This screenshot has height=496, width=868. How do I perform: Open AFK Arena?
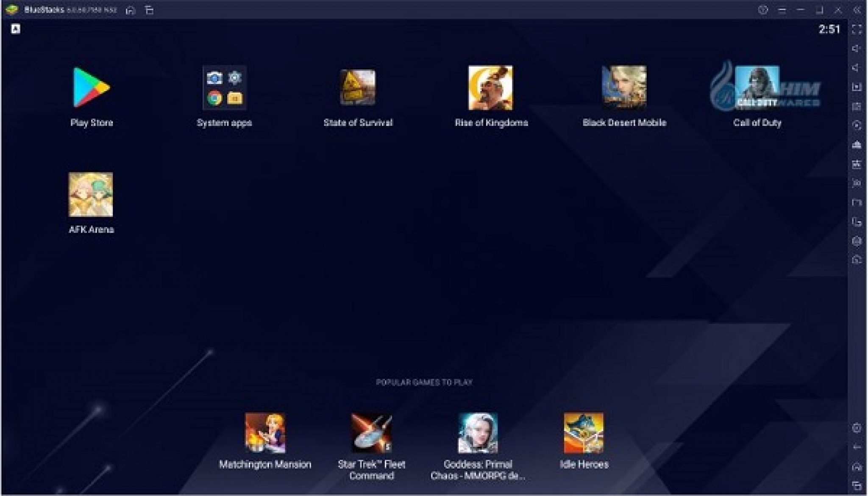point(91,194)
